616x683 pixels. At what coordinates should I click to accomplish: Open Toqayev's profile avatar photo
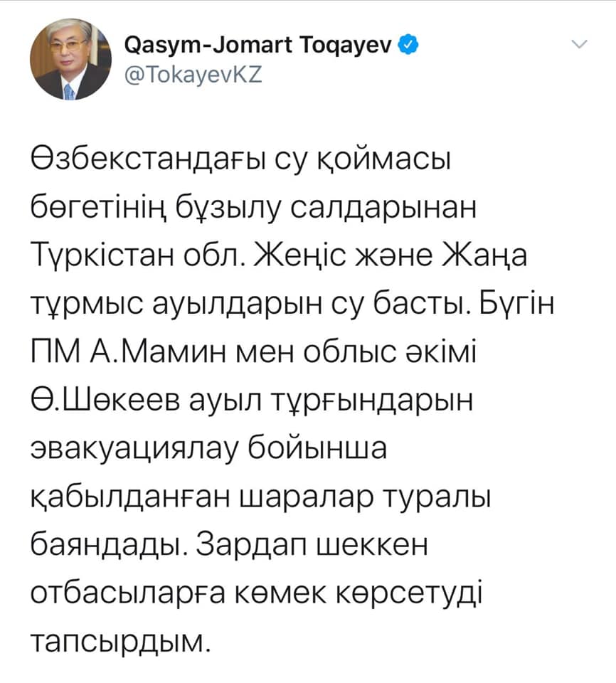pos(70,59)
